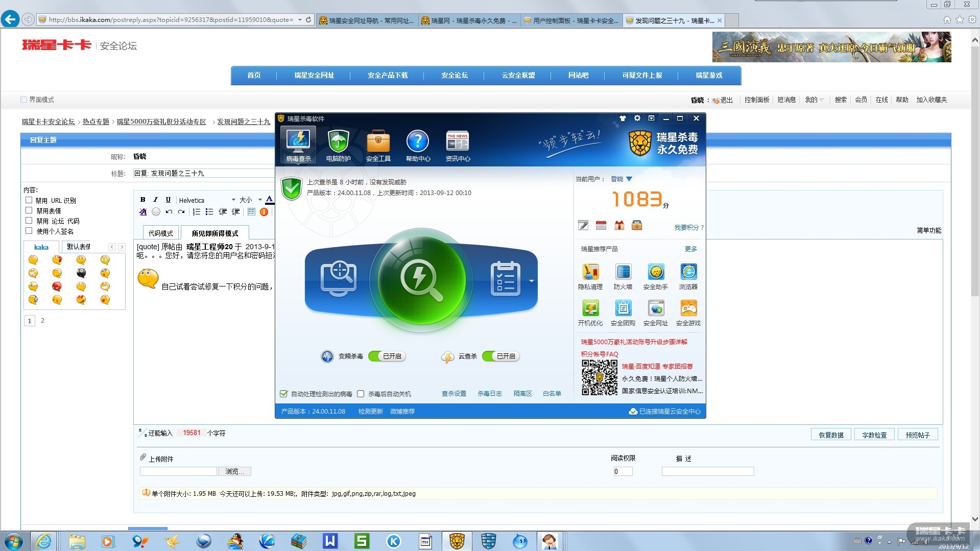Undo the last edit in the post editor
980x551 pixels.
(169, 212)
